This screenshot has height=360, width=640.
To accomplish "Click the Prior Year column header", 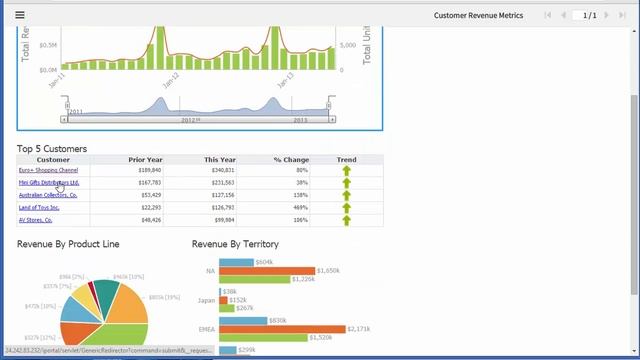I will pos(145,160).
